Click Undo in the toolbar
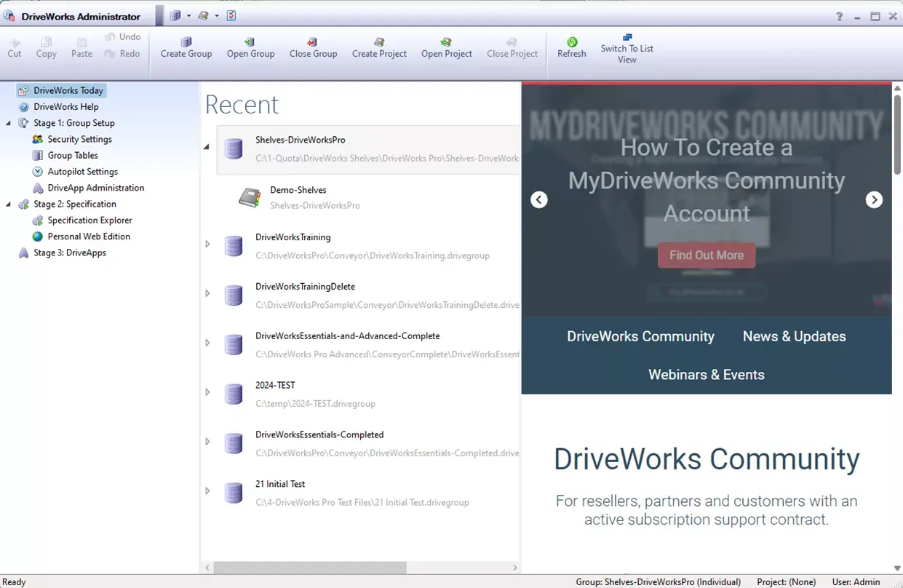Image resolution: width=903 pixels, height=588 pixels. coord(122,36)
